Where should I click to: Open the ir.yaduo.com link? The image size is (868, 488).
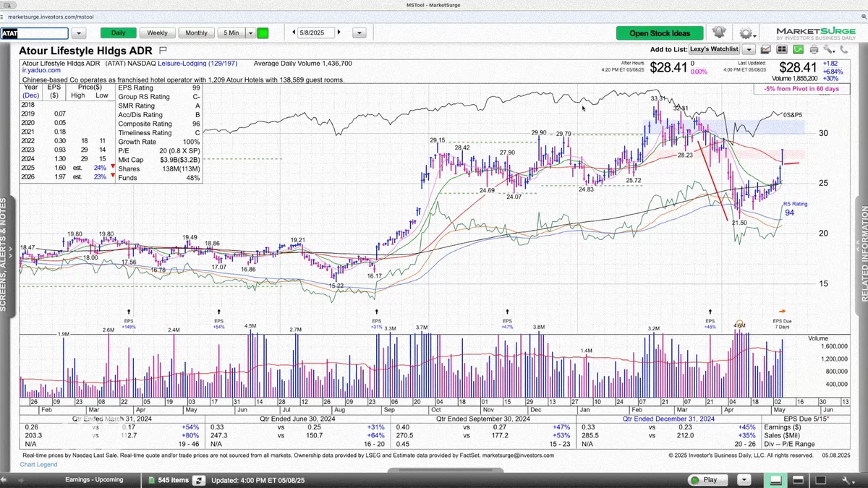(40, 72)
